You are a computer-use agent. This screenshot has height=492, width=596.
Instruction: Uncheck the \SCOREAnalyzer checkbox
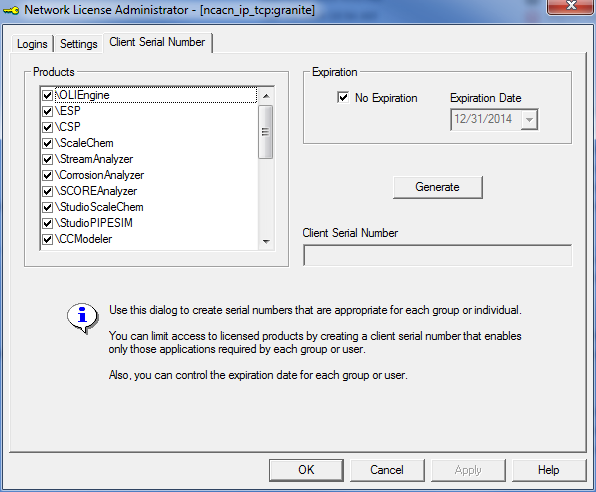(x=47, y=191)
